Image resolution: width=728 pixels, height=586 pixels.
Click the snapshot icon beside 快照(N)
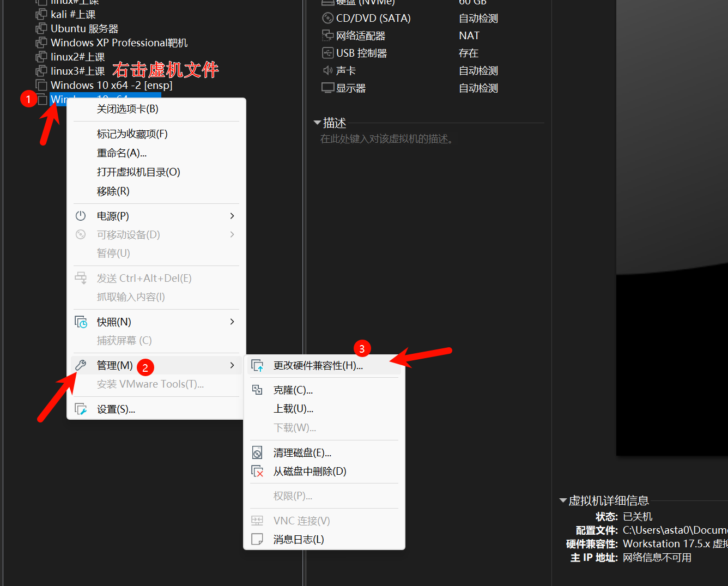81,322
